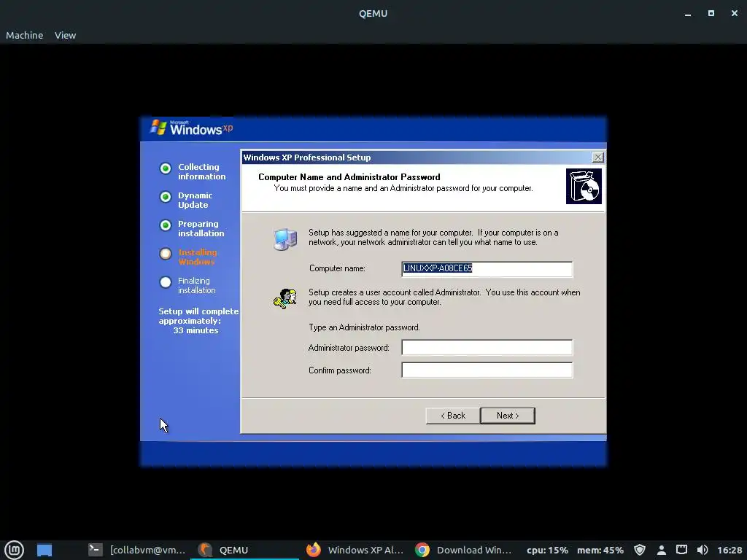This screenshot has width=747, height=560.
Task: Click the cpu: 15% indicator
Action: coord(547,550)
